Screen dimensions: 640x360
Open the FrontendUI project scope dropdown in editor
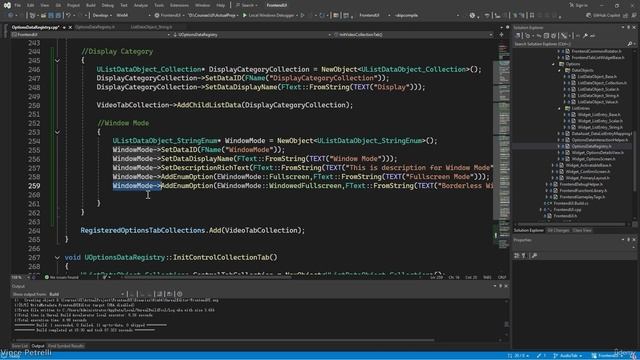click(91, 35)
